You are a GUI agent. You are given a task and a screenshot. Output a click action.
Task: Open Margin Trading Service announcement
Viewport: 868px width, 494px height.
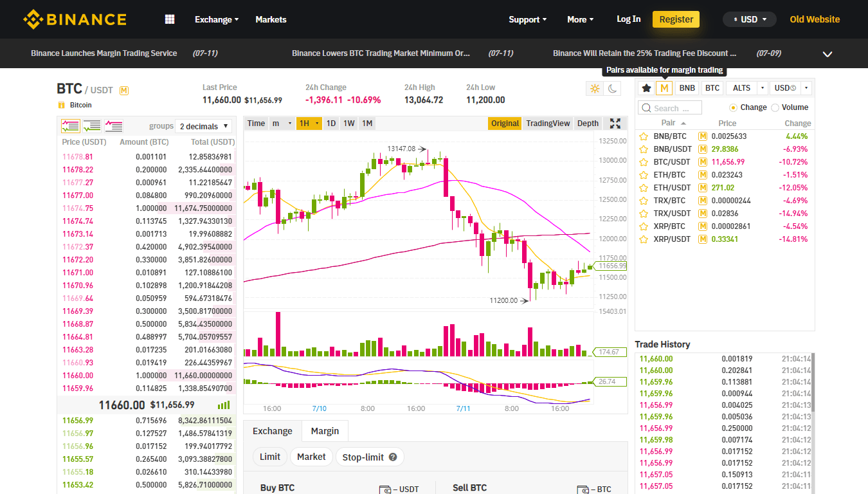tap(104, 53)
